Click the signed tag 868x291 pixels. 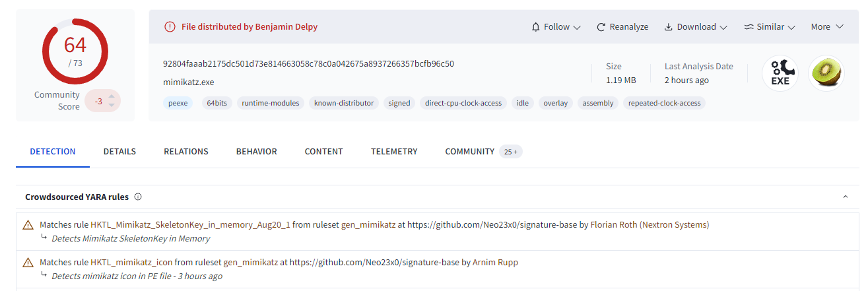coord(399,103)
